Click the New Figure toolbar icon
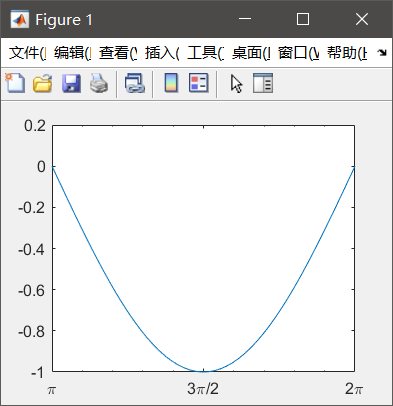 pyautogui.click(x=15, y=83)
